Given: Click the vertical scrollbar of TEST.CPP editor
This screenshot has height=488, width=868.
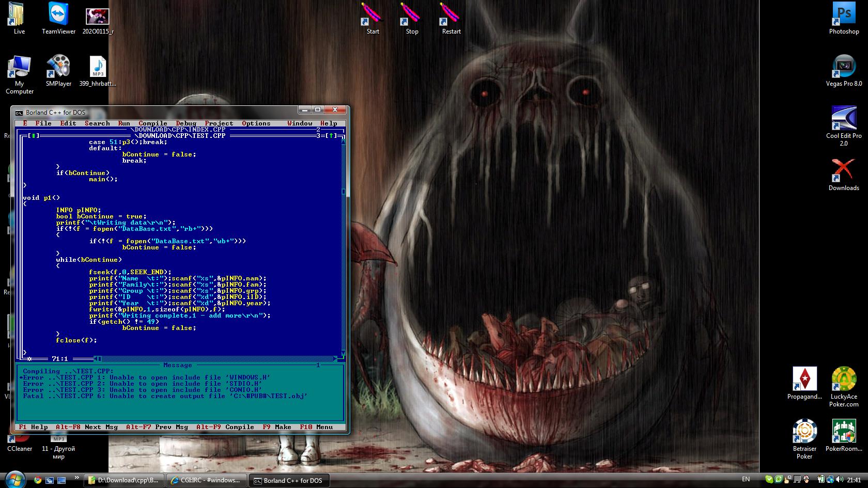Looking at the screenshot, I should (x=344, y=247).
